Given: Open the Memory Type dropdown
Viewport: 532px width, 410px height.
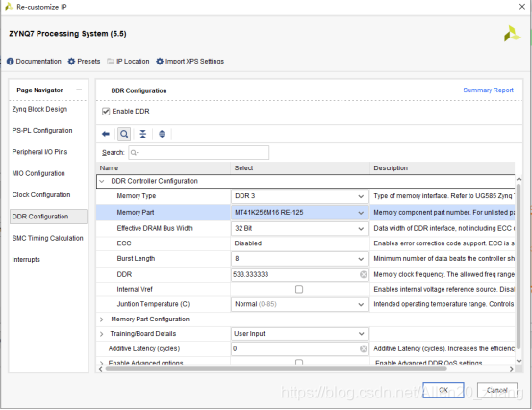Looking at the screenshot, I should pos(299,196).
